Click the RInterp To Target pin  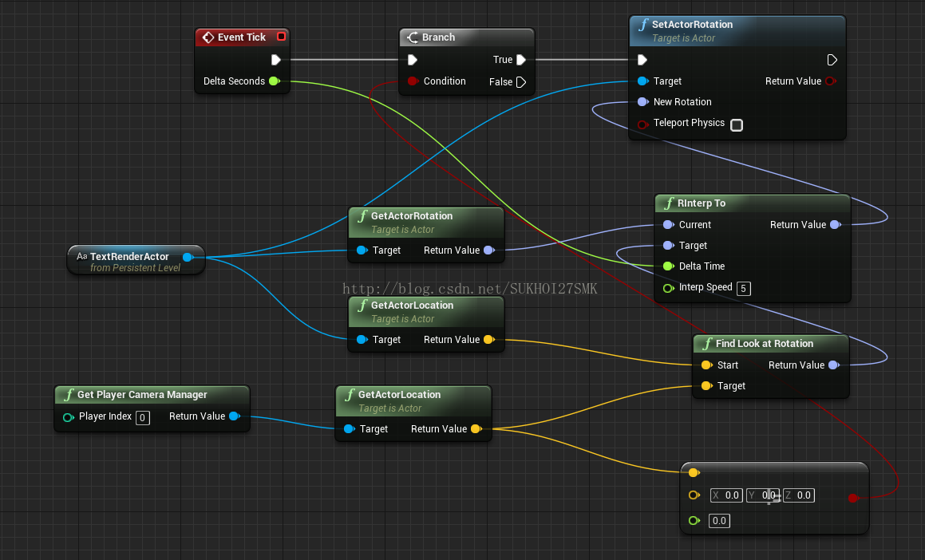[668, 245]
